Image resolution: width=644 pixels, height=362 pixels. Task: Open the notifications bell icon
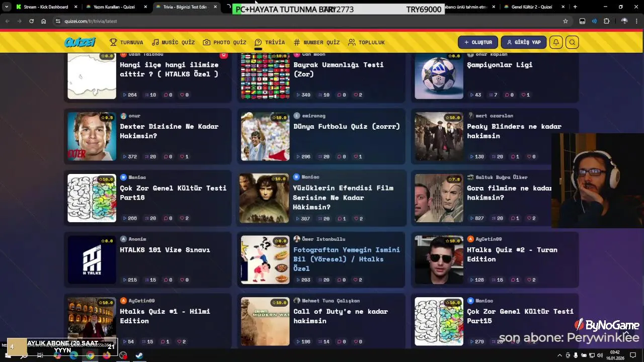click(x=556, y=42)
